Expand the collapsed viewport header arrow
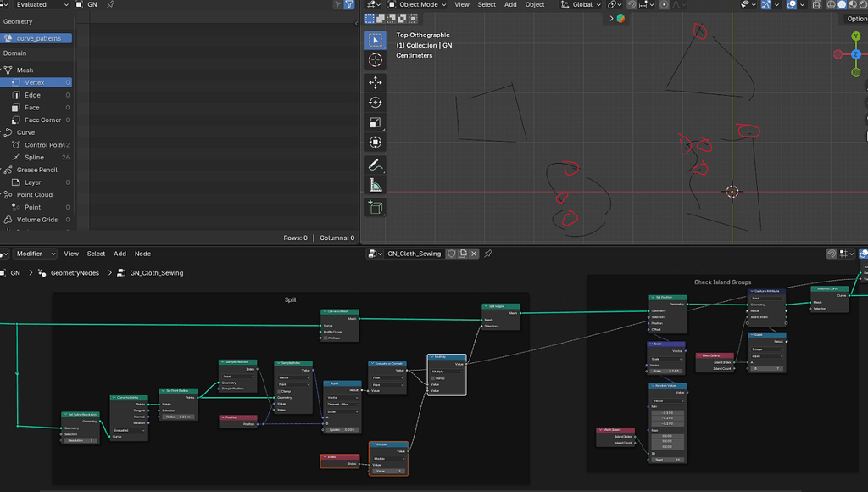868x492 pixels. 611,19
